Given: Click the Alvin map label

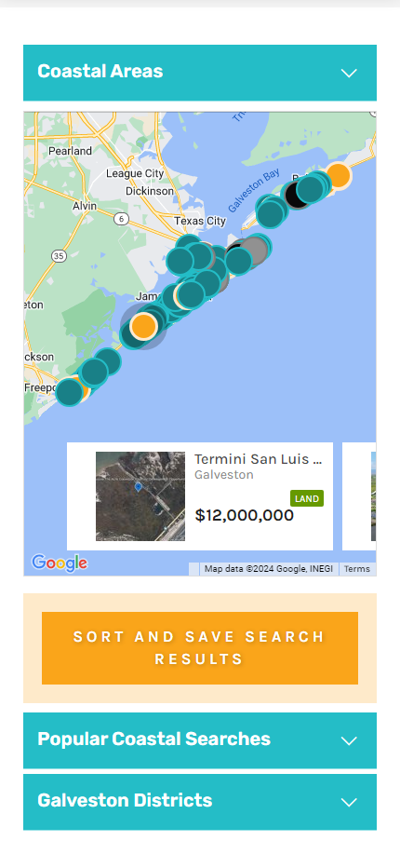Looking at the screenshot, I should point(85,206).
